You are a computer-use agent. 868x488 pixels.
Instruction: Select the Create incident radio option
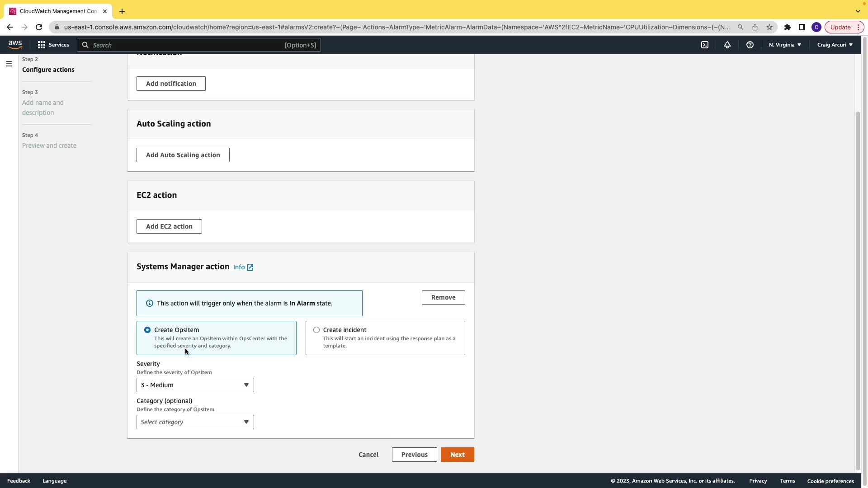click(x=316, y=330)
